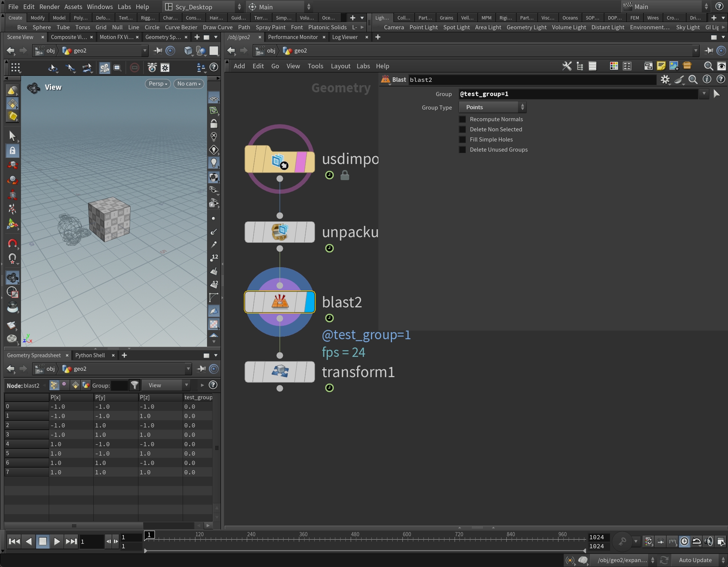The image size is (728, 567).
Task: Click the sticky note icon in network toolbar
Action: [x=661, y=66]
